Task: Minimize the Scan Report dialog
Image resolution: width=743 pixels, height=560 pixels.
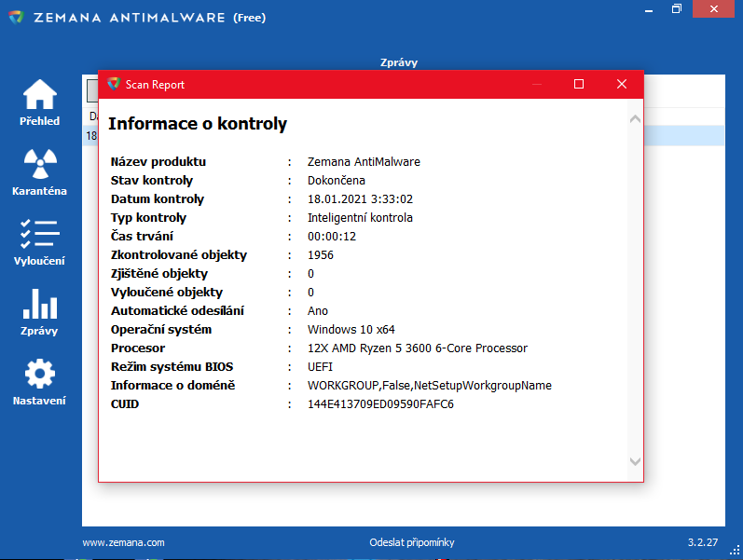Action: pos(537,84)
